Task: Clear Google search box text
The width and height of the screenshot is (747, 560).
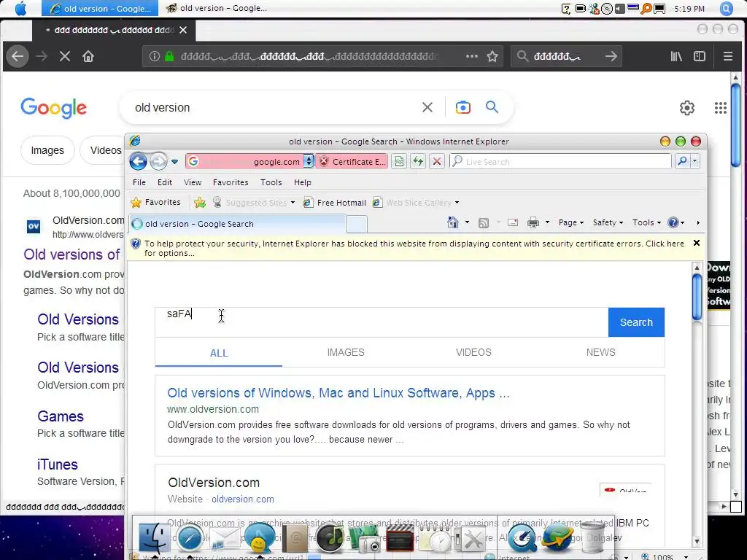Action: coord(427,107)
